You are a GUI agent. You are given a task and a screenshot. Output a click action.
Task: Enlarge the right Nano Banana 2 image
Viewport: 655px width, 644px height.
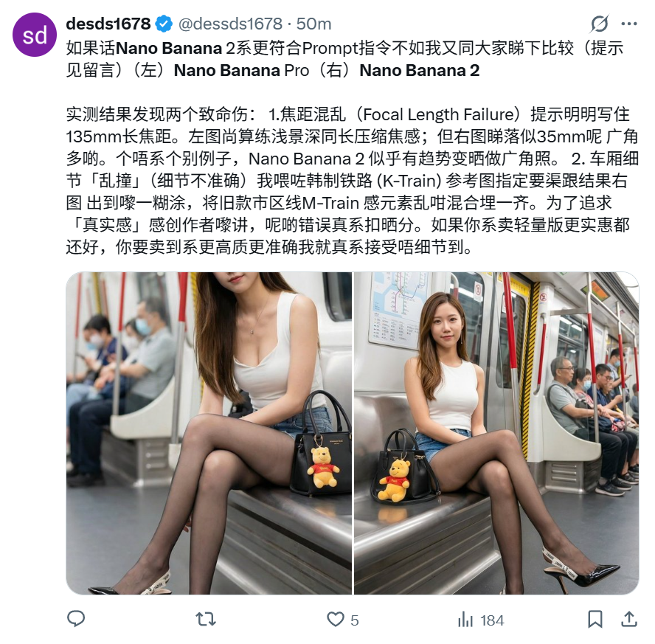coord(496,433)
